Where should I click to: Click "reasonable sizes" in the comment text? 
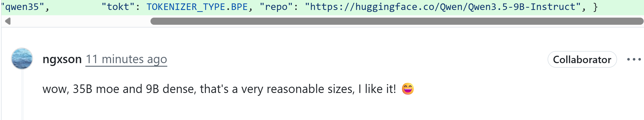pos(310,89)
